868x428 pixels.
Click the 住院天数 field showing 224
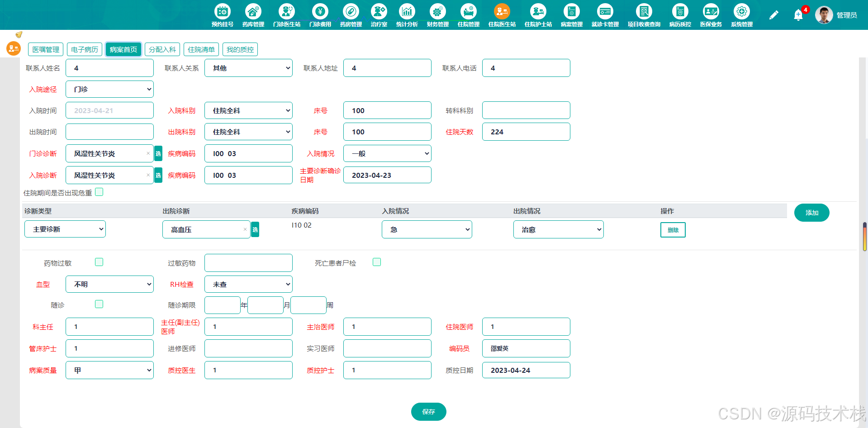(x=526, y=132)
